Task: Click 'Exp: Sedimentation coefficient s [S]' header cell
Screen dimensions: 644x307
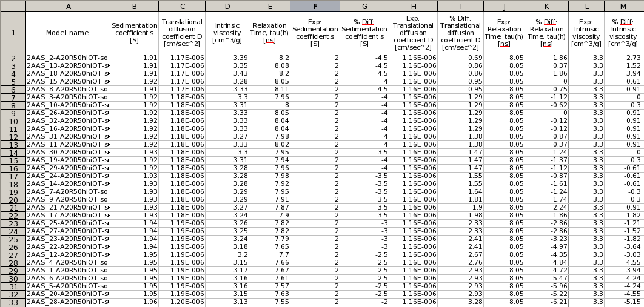Action: click(315, 33)
